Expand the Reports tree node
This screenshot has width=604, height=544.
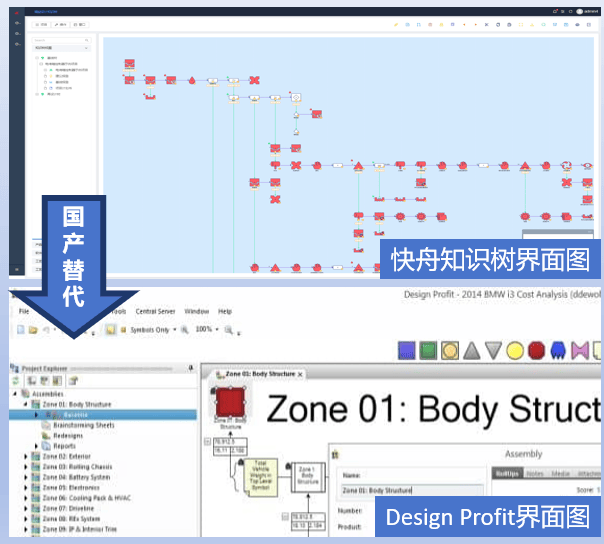point(37,446)
